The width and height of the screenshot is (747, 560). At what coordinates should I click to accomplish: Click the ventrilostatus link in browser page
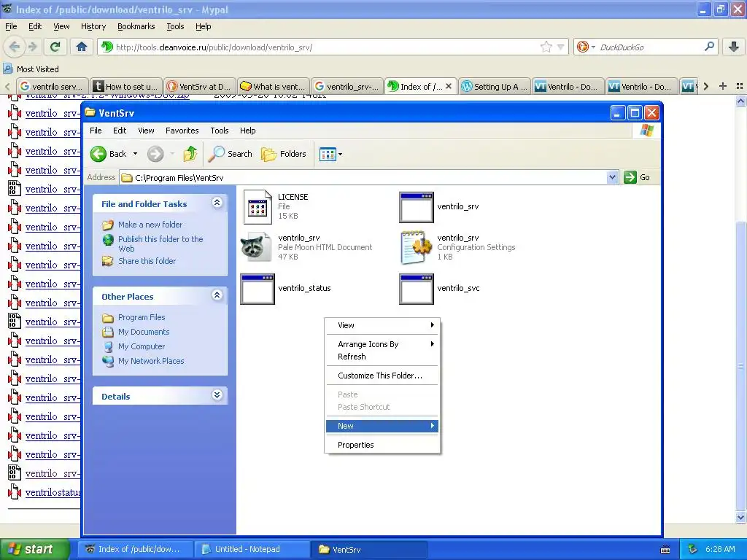pyautogui.click(x=53, y=492)
